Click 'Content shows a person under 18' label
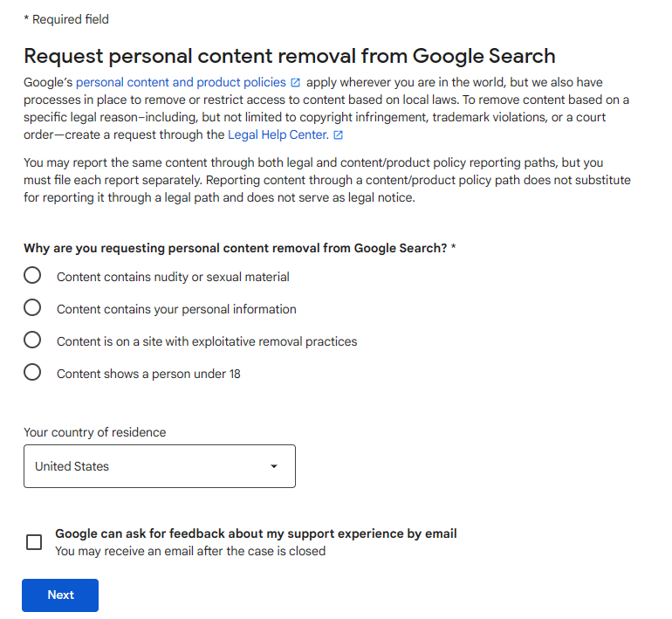Viewport: 672px width, 619px height. click(148, 374)
